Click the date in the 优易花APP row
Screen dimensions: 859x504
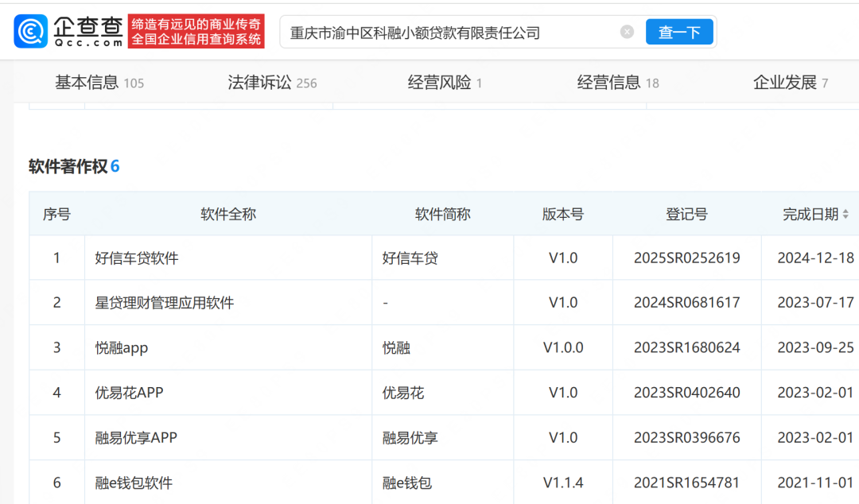[816, 393]
